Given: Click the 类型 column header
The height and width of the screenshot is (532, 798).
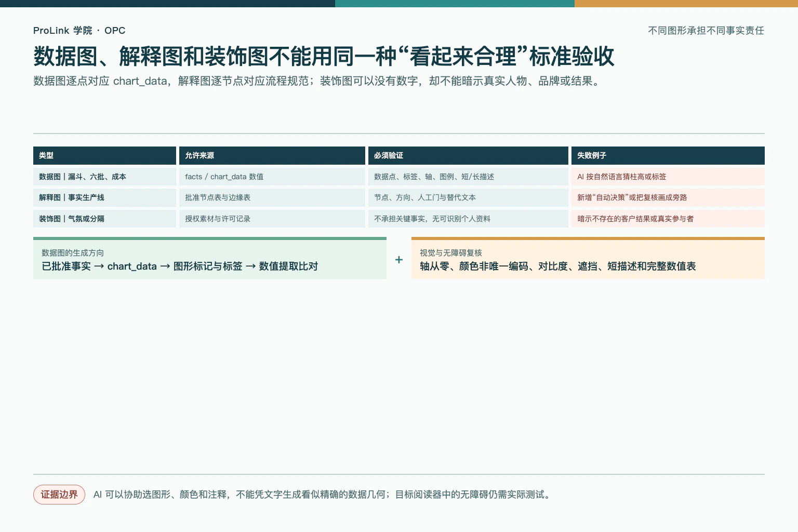Looking at the screenshot, I should coord(104,155).
